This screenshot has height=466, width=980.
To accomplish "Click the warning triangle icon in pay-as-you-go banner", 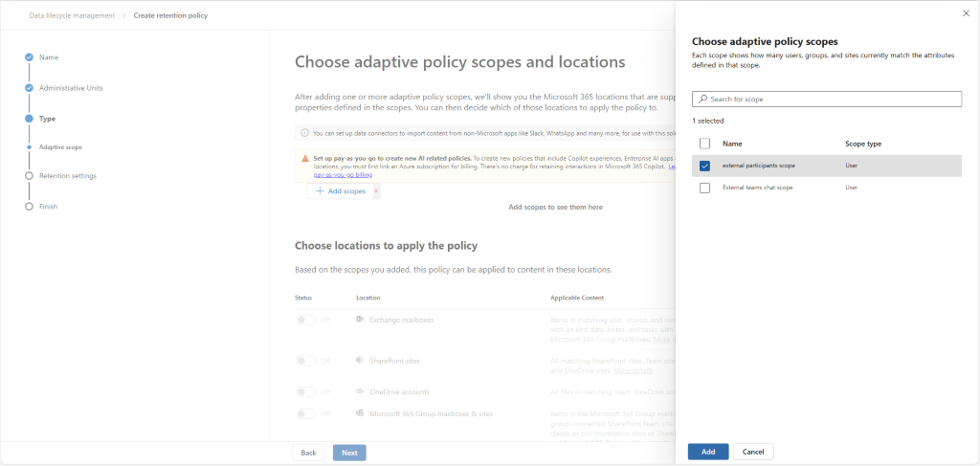I will tap(305, 159).
